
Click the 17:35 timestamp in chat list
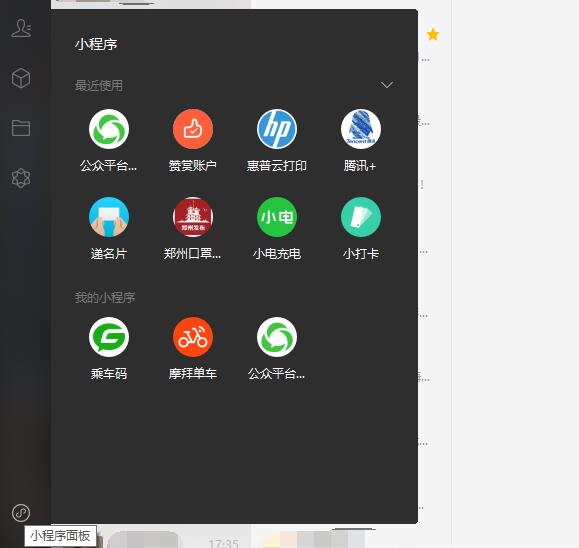pyautogui.click(x=223, y=543)
